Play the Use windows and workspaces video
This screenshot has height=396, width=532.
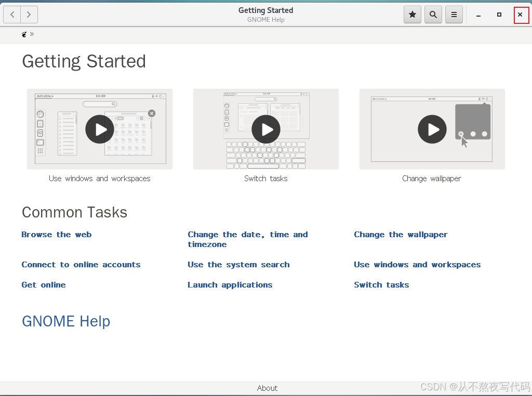click(99, 129)
